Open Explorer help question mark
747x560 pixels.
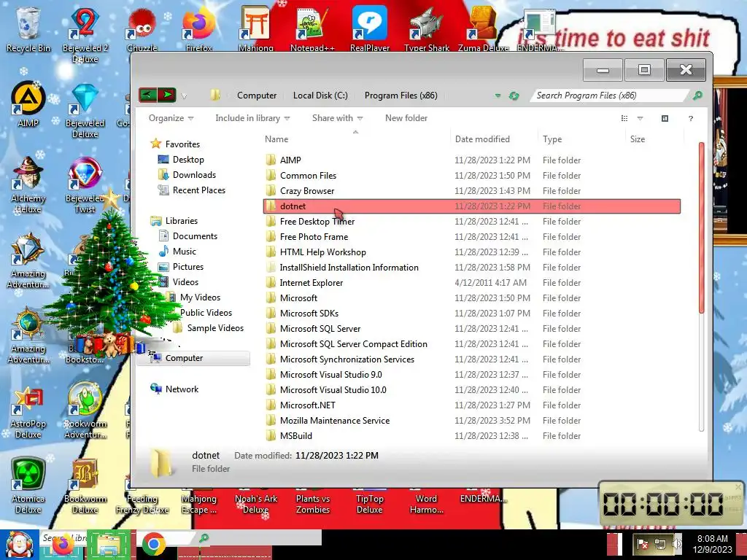coord(690,118)
